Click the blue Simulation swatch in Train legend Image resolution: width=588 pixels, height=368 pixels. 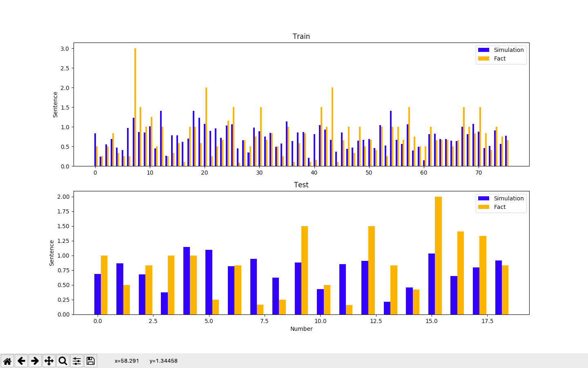483,50
